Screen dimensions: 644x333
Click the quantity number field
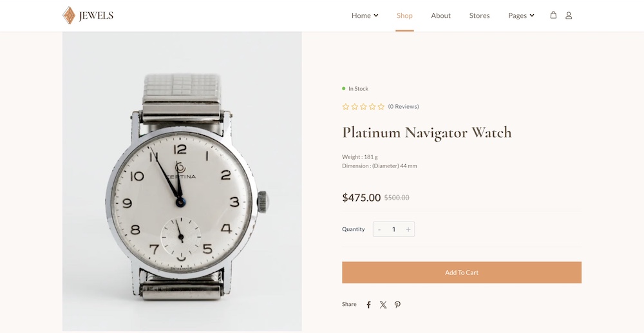click(393, 229)
